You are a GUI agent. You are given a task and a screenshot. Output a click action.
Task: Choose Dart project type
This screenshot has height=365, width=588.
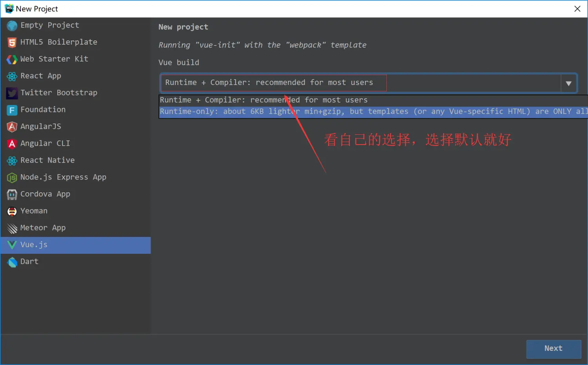pyautogui.click(x=76, y=262)
